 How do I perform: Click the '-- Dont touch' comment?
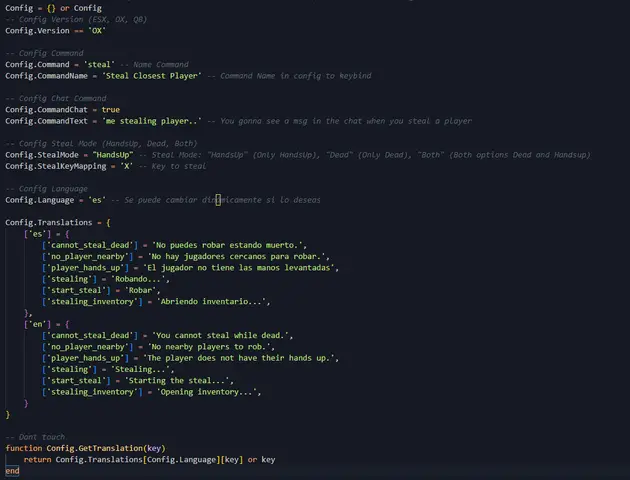(35, 437)
